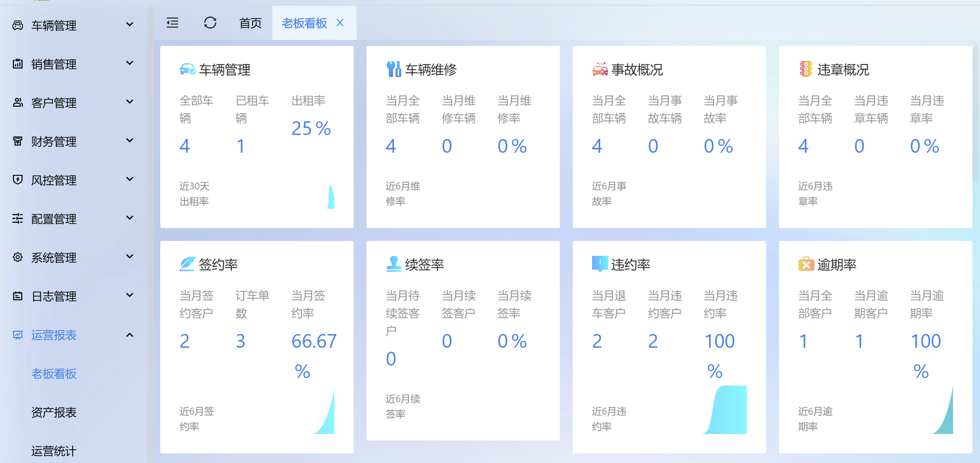Image resolution: width=980 pixels, height=463 pixels.
Task: Click the stamp icon on 续签率 card
Action: point(394,264)
